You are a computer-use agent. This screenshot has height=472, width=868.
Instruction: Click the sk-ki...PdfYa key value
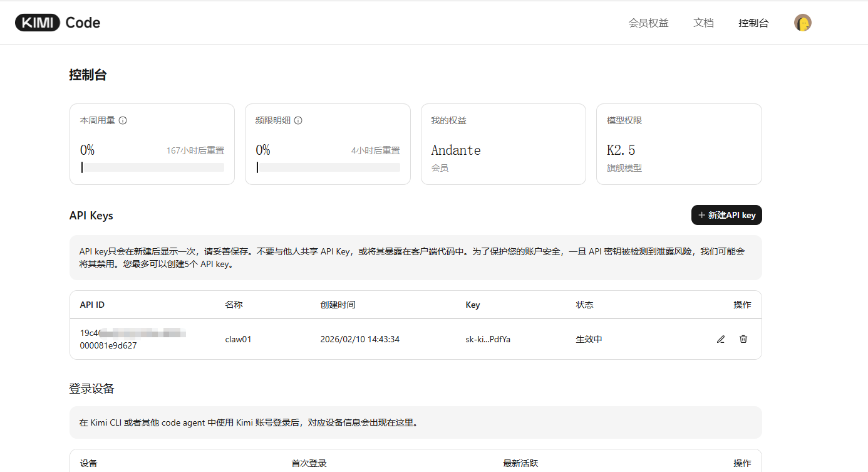(x=488, y=339)
